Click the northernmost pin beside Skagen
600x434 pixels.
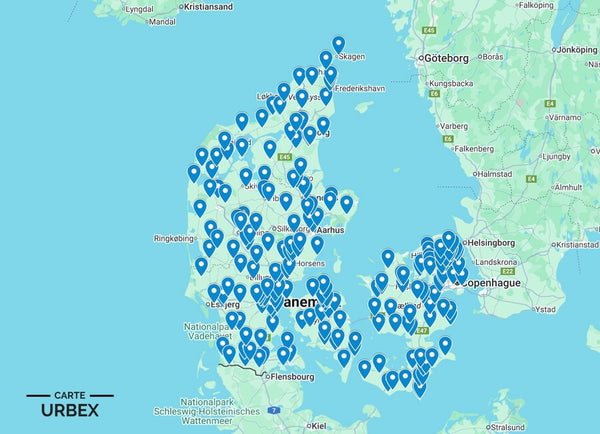pos(338,44)
